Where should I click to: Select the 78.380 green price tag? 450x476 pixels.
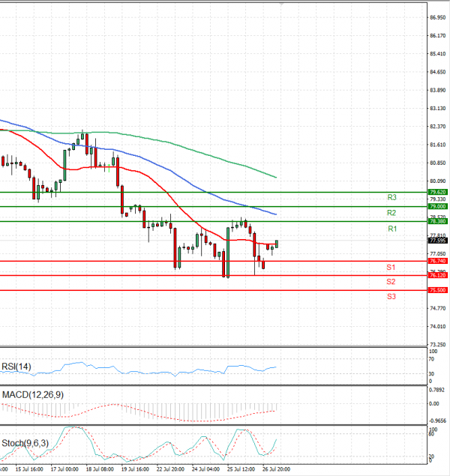(437, 221)
